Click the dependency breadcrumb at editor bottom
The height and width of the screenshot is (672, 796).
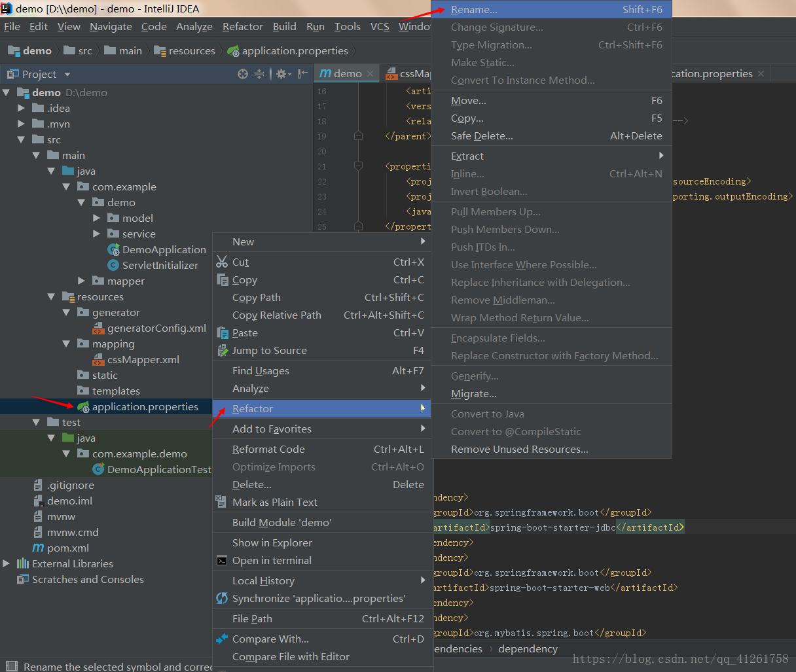[x=528, y=649]
